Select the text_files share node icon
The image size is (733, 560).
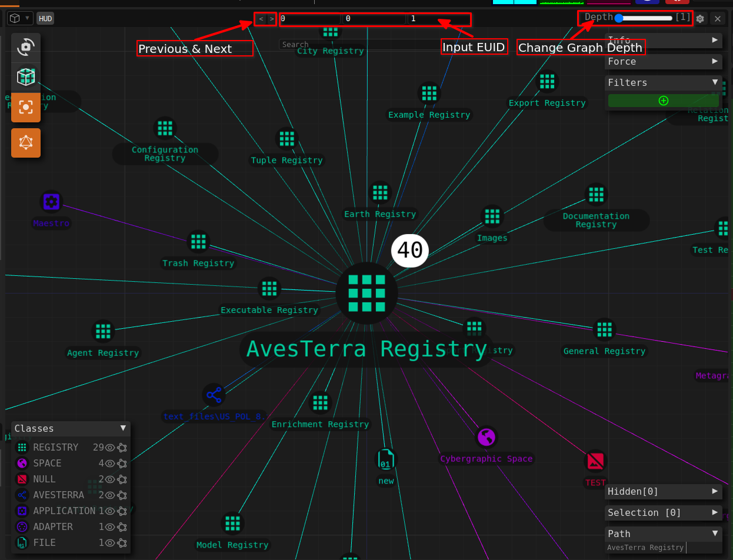214,395
